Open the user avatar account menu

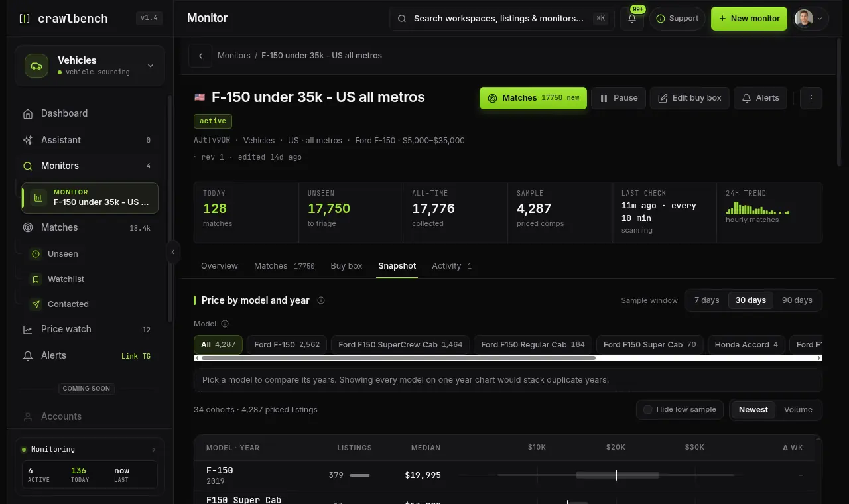(811, 19)
